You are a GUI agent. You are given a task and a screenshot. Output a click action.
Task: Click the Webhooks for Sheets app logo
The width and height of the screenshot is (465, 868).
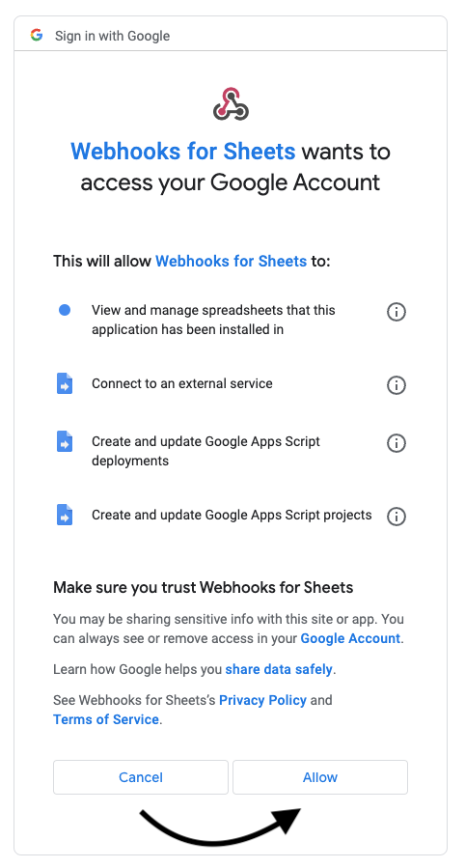point(231,103)
